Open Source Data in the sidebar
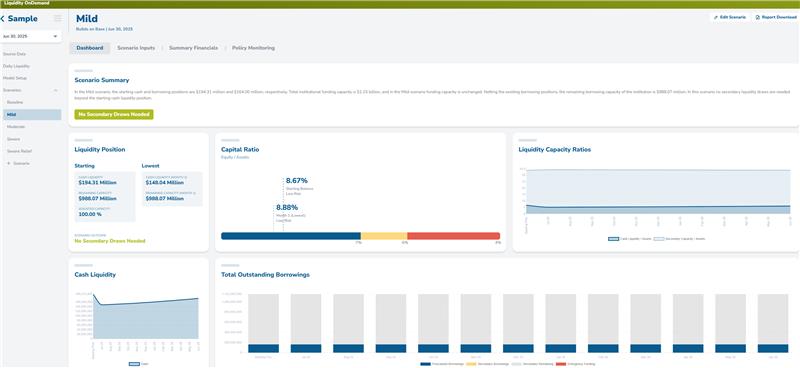Screen dimensions: 800x368 pos(14,54)
